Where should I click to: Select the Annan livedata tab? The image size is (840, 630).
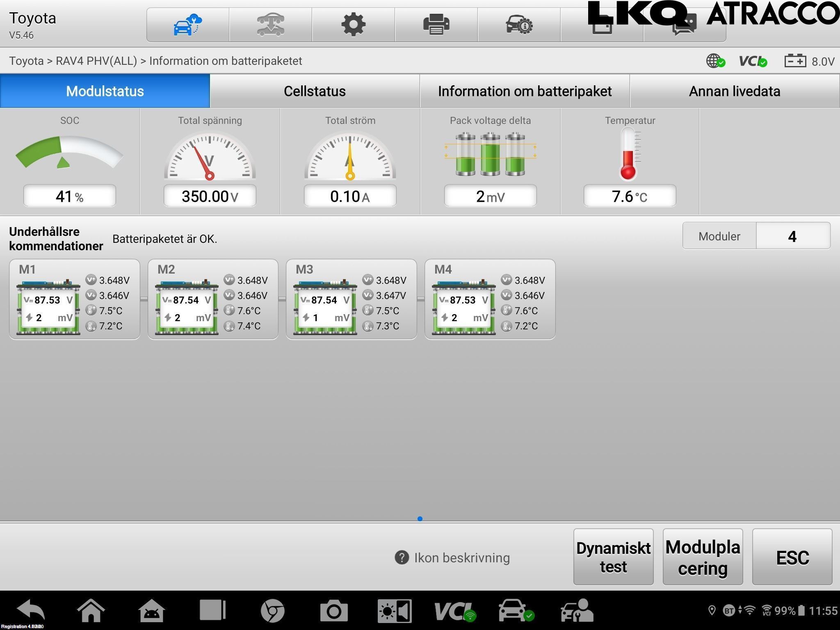point(734,91)
